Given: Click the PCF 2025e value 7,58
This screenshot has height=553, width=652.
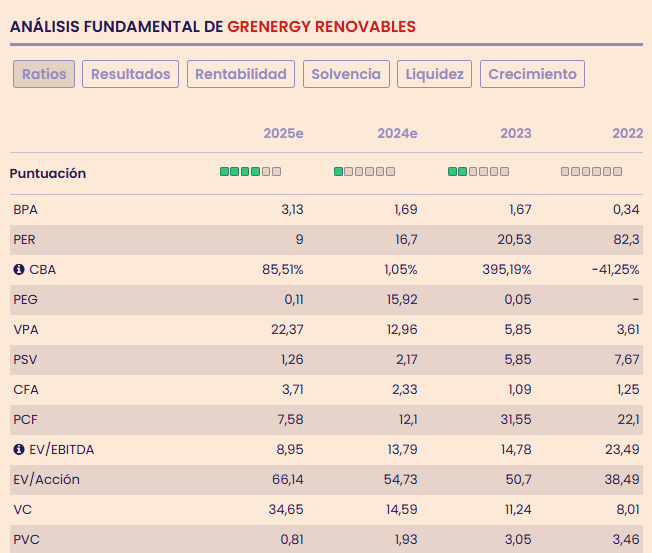Looking at the screenshot, I should 291,420.
